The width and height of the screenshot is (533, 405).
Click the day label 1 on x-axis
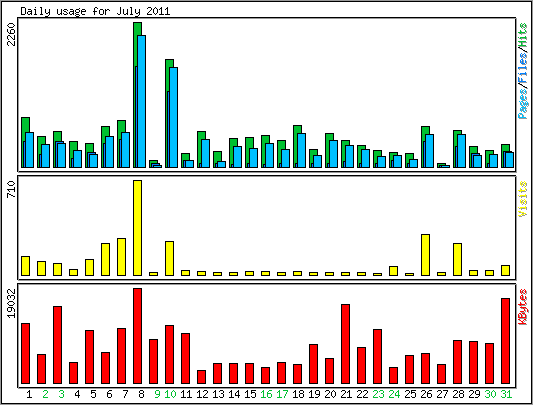coord(29,394)
